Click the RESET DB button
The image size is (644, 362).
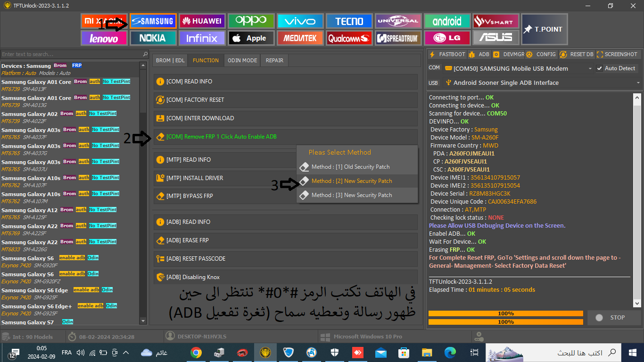pos(577,54)
